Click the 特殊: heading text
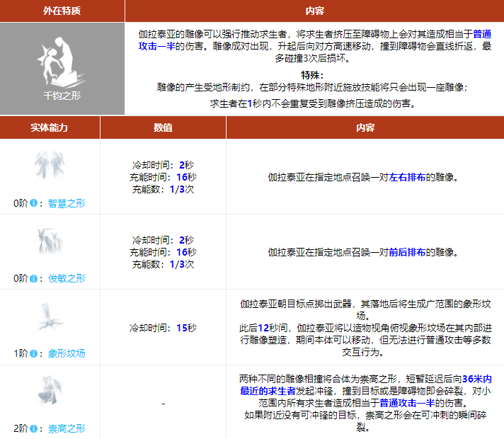The image size is (504, 439). click(312, 75)
